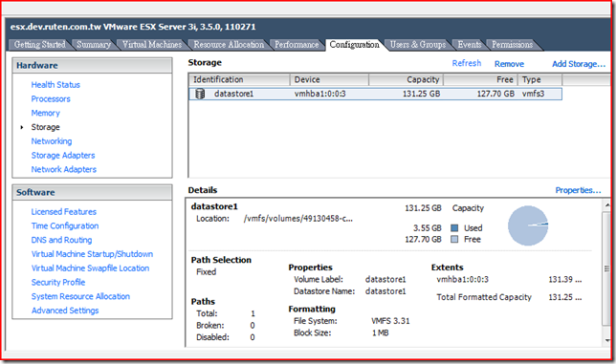The image size is (616, 364).
Task: Select Storage in Hardware list
Action: [x=46, y=127]
